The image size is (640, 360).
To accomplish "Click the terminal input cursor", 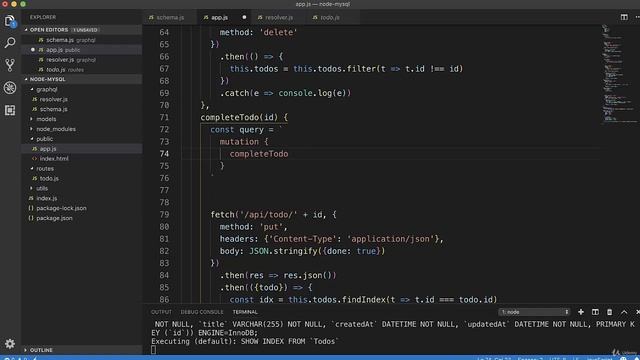I will click(153, 349).
